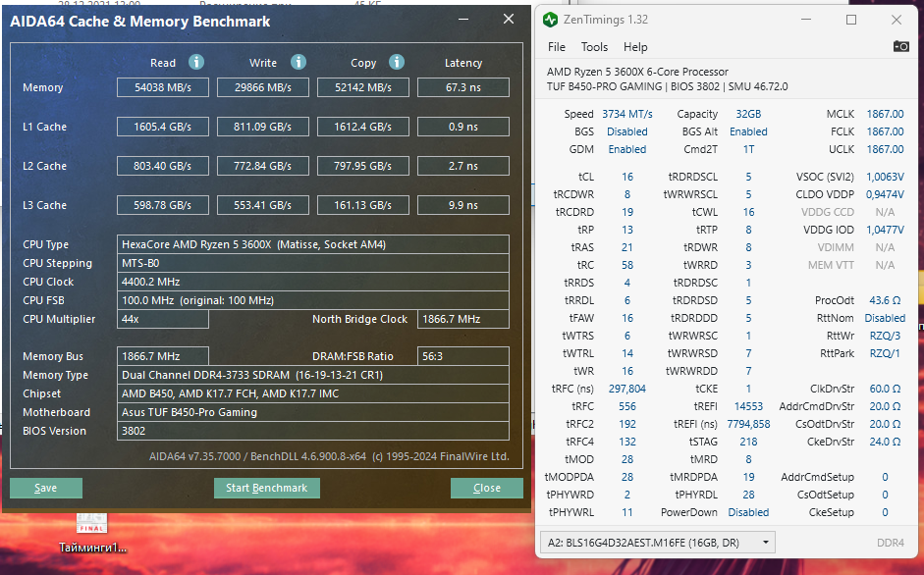
Task: Open the Help menu in ZenTimings
Action: point(635,46)
